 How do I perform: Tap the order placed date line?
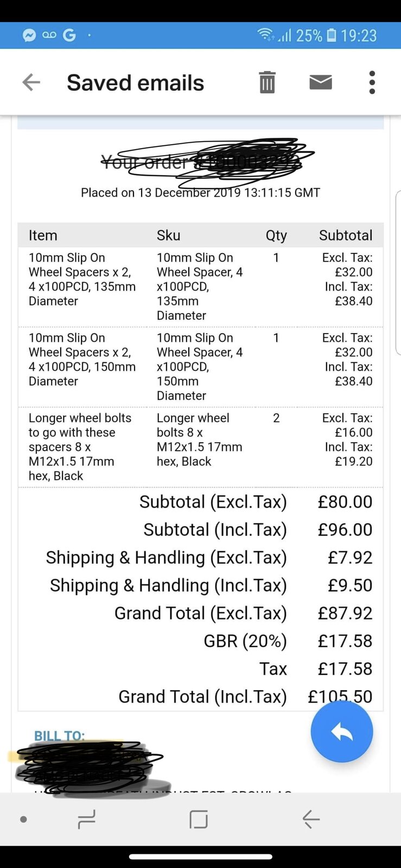[200, 193]
